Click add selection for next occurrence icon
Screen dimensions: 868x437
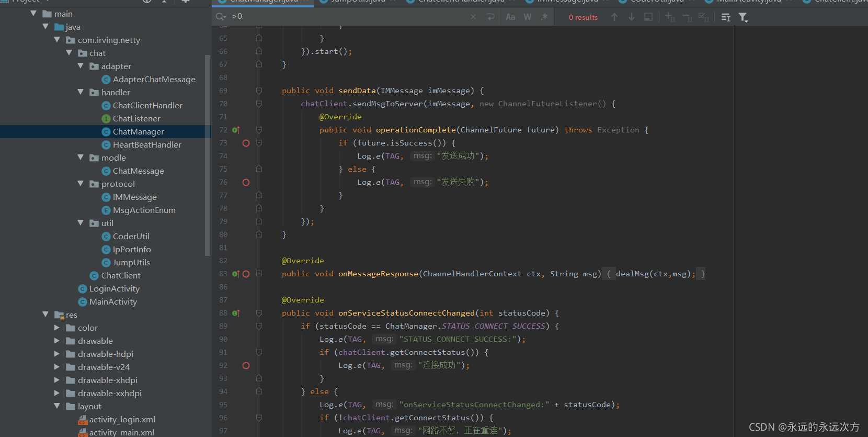670,17
